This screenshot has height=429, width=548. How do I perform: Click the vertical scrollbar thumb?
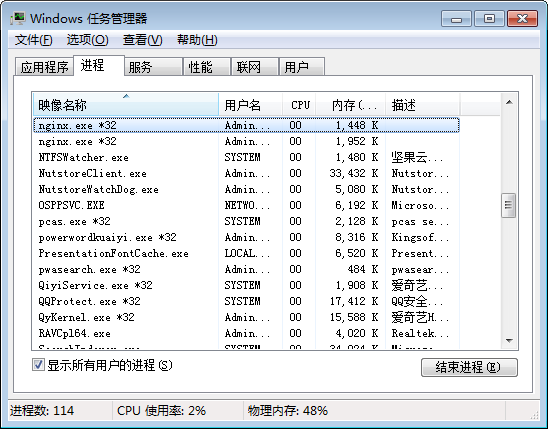click(x=509, y=205)
